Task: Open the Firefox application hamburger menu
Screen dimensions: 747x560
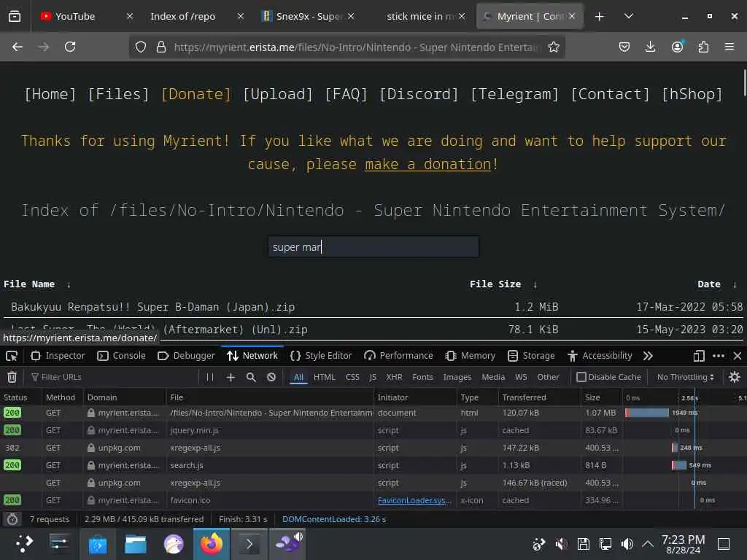Action: click(729, 47)
